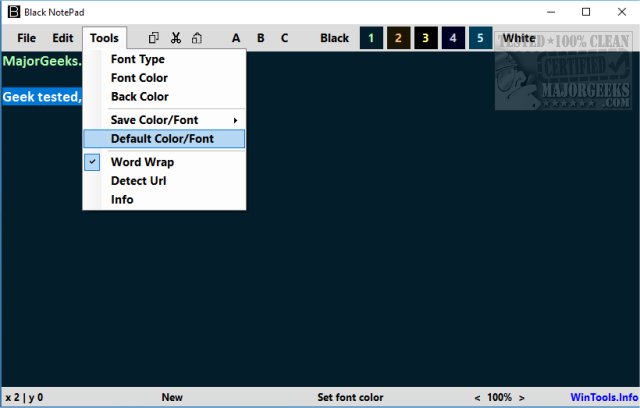Switch to the White theme

coord(519,38)
